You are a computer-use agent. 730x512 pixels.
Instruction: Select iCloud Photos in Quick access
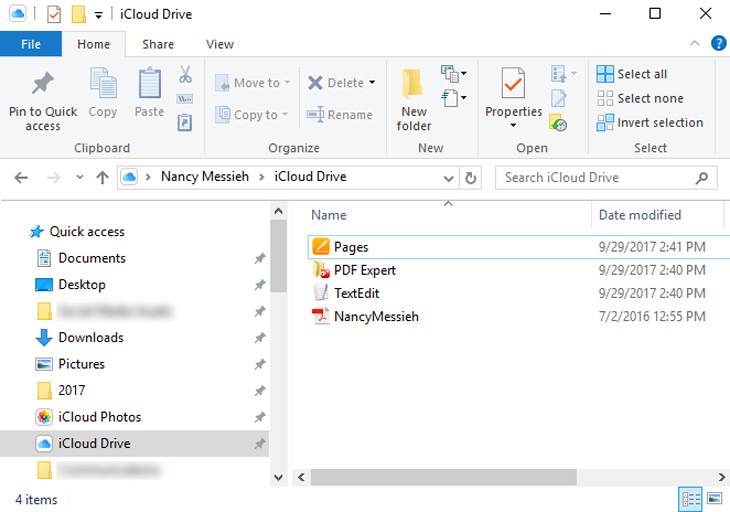99,417
